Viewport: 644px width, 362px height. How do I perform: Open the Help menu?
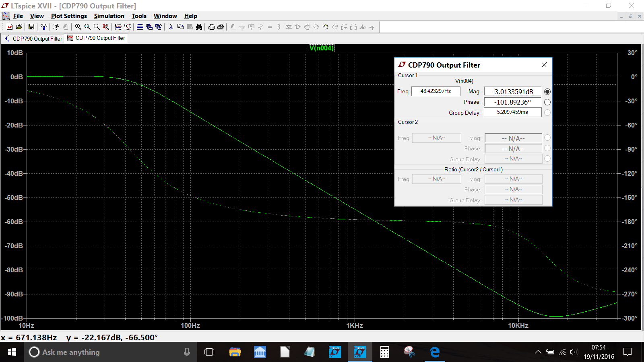191,16
